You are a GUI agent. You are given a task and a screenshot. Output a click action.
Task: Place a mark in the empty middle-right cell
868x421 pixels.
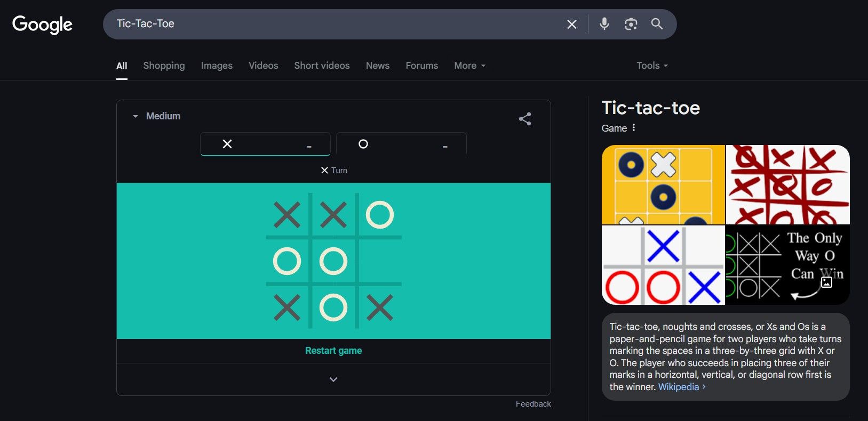coord(379,261)
